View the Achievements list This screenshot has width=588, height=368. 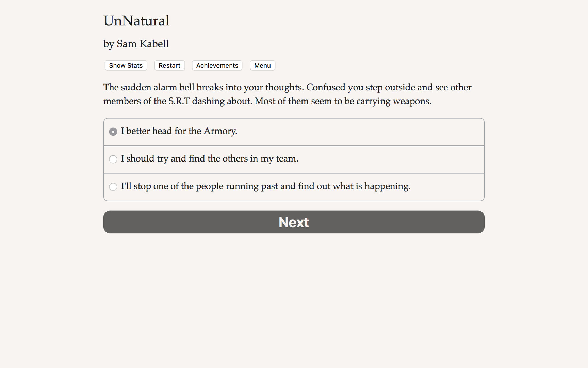[217, 65]
